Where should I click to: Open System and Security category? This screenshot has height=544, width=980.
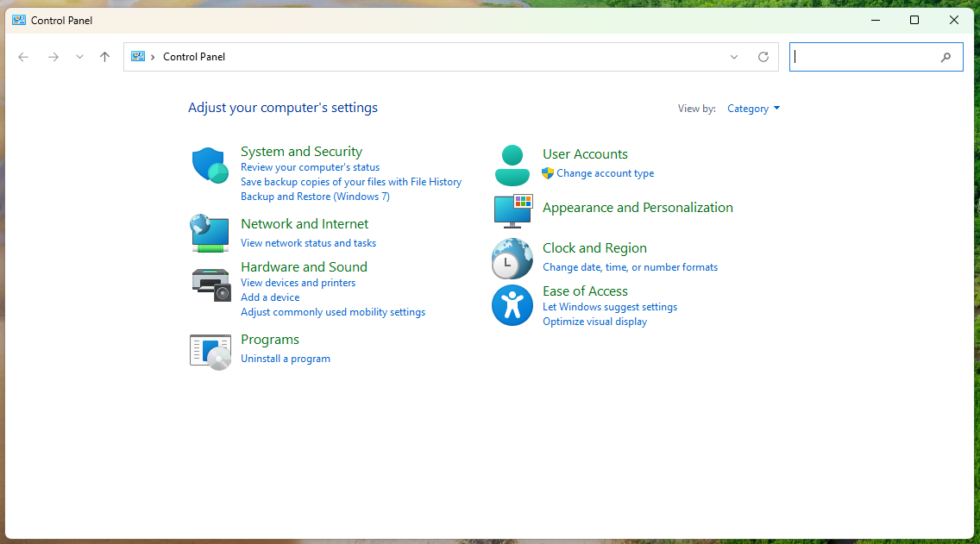pyautogui.click(x=301, y=152)
